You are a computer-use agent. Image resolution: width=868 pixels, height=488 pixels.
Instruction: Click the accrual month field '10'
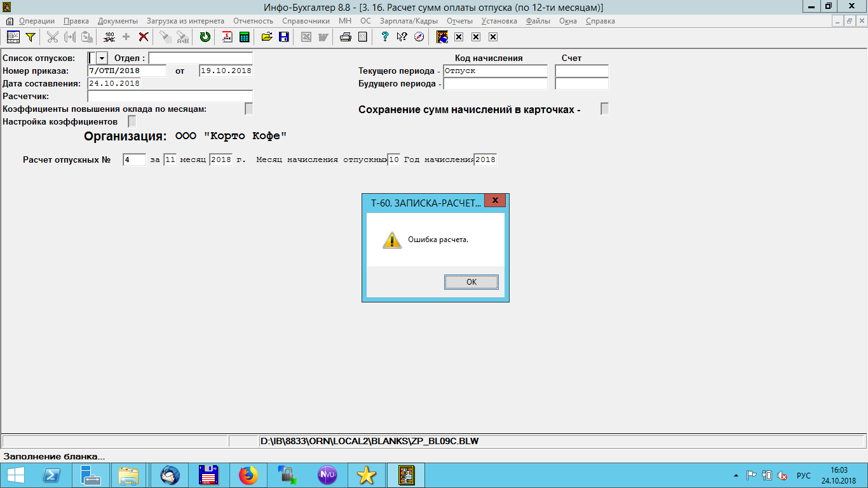pyautogui.click(x=394, y=159)
